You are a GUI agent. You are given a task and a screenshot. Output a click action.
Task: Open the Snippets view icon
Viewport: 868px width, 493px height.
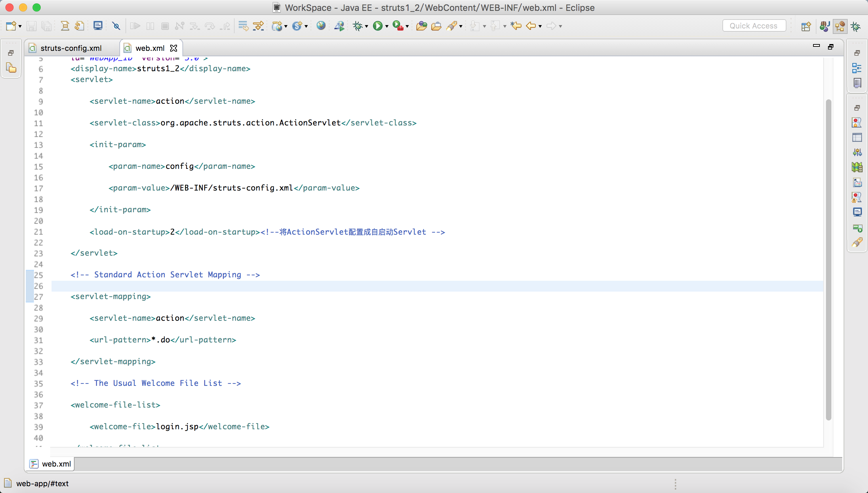(x=857, y=182)
